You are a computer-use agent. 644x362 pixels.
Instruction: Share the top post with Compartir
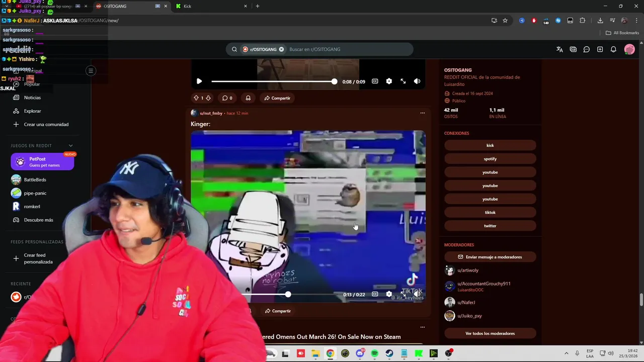tap(277, 98)
